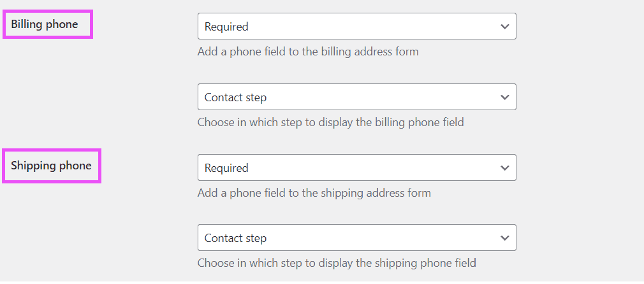This screenshot has width=644, height=284.
Task: Click the chevron arrow of Billing phone Required dropdown
Action: coord(504,27)
